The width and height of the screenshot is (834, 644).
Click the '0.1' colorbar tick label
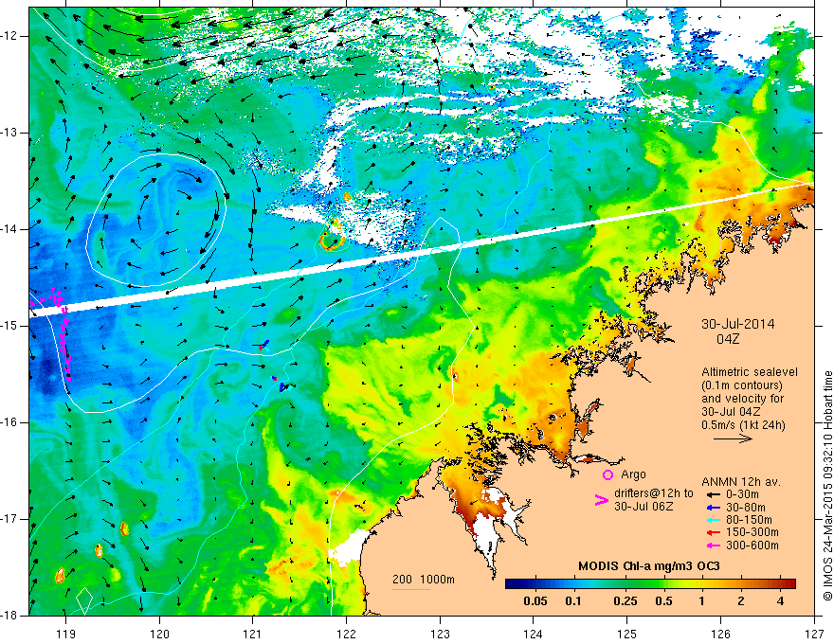click(573, 601)
